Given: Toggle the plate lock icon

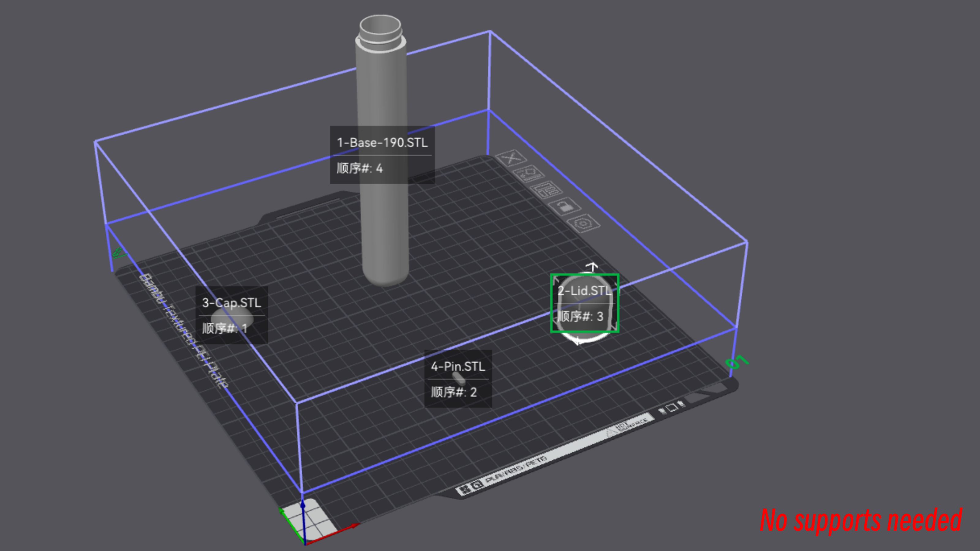Looking at the screenshot, I should 564,206.
